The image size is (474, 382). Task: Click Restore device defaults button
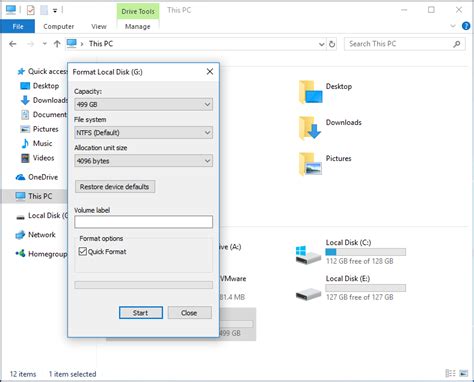coord(115,187)
